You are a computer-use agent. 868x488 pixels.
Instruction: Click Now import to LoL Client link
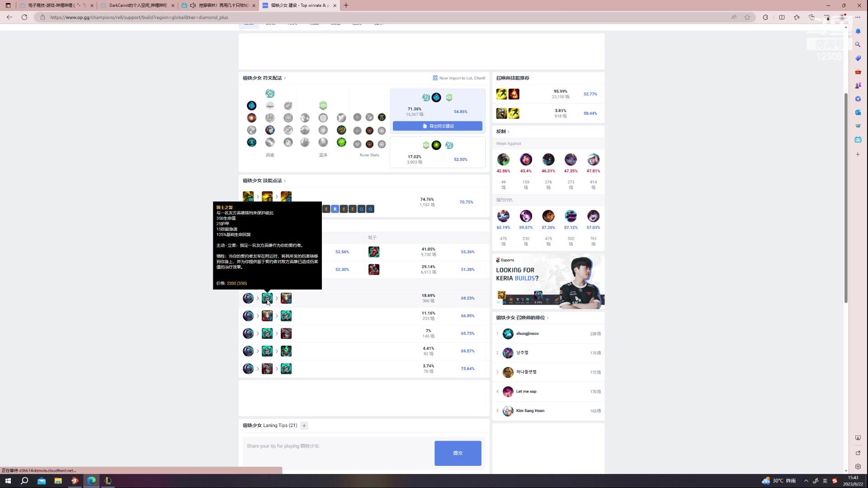[459, 78]
